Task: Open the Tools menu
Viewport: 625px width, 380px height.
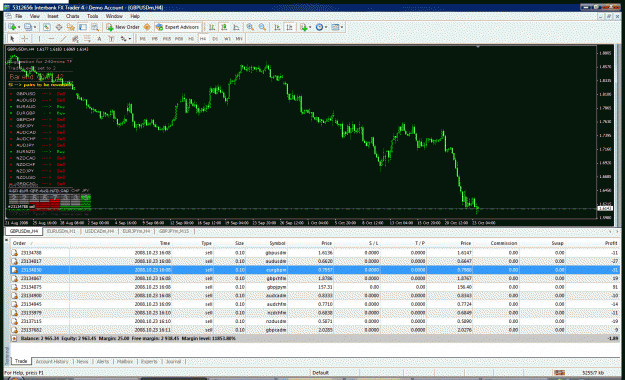Action: click(92, 16)
